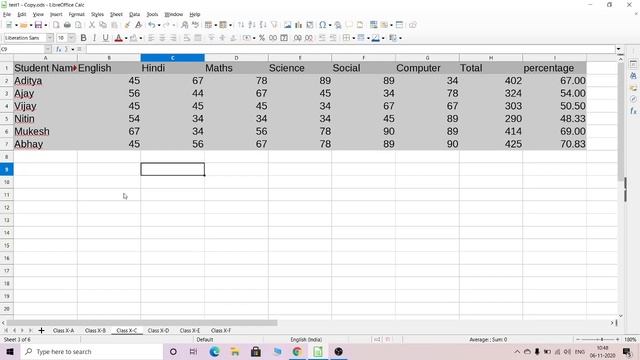Click the Save document icon
The image size is (640, 360).
pos(38,25)
